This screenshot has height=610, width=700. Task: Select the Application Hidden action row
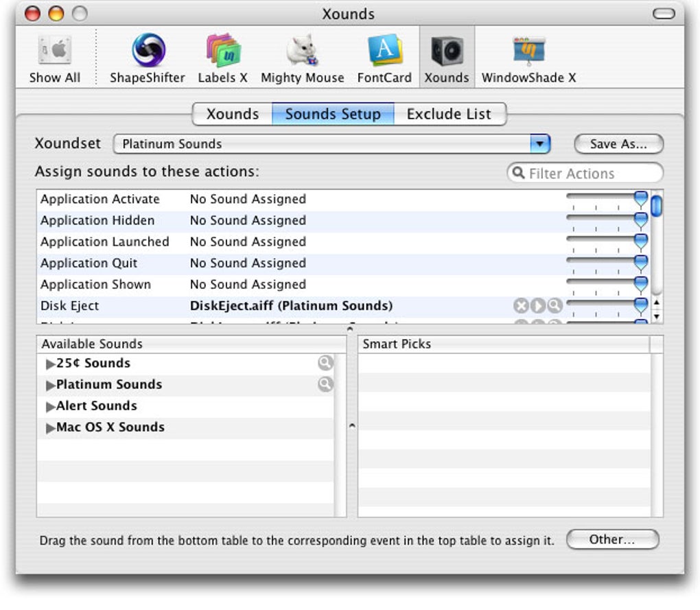(x=343, y=220)
